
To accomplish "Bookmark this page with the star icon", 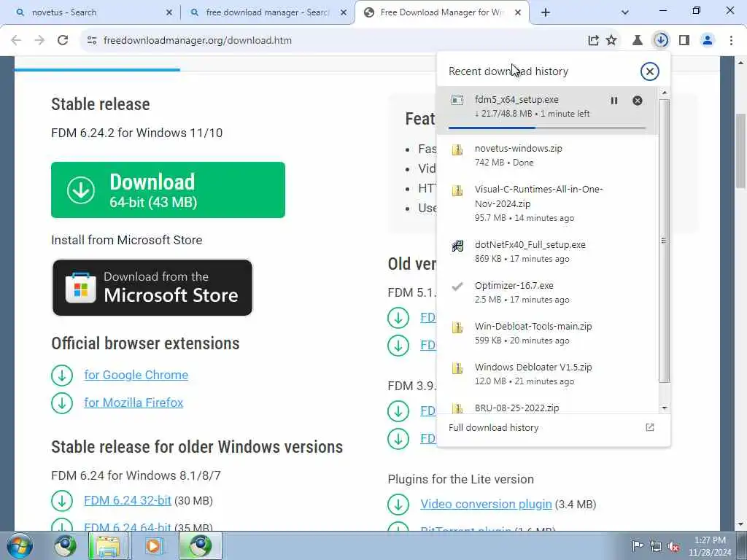I will click(x=611, y=40).
